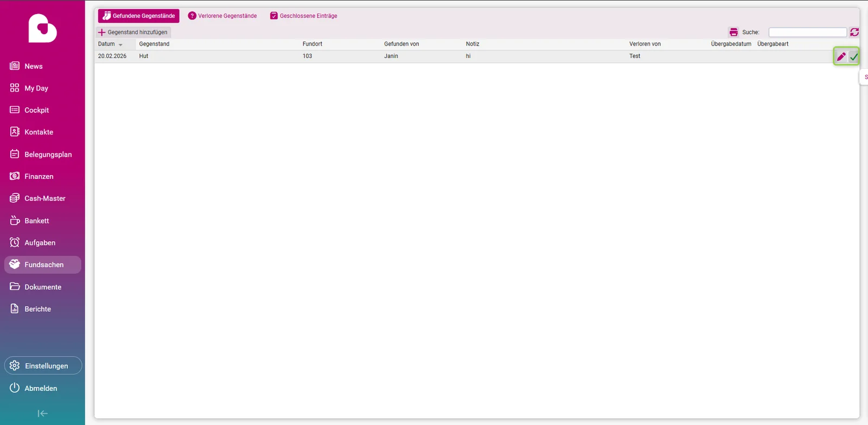The width and height of the screenshot is (868, 425).
Task: Mark the Hut entry done with the checkmark
Action: click(854, 56)
